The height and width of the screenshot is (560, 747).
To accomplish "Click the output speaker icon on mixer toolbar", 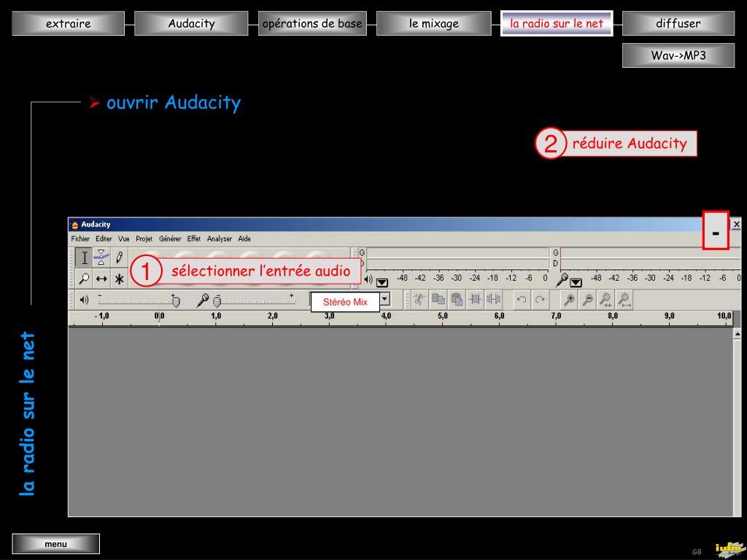I will point(85,300).
